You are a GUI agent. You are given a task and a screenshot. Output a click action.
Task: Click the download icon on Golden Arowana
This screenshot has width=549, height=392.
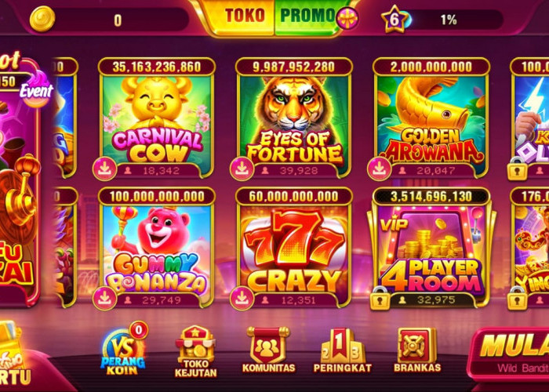379,169
